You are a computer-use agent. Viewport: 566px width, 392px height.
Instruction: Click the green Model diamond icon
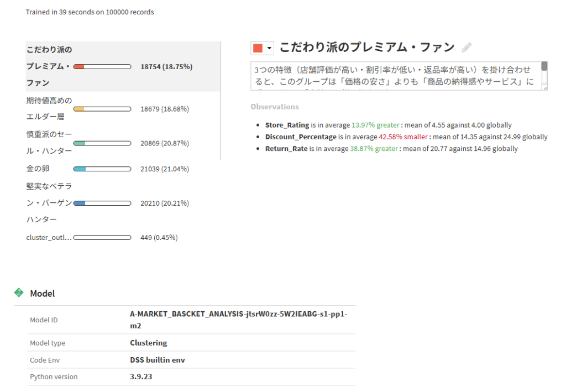click(19, 292)
